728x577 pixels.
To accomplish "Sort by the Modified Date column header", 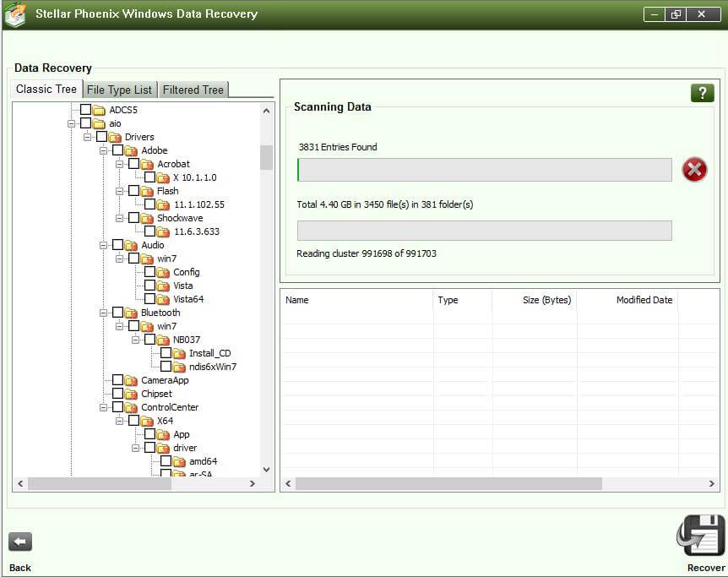I will [x=644, y=300].
